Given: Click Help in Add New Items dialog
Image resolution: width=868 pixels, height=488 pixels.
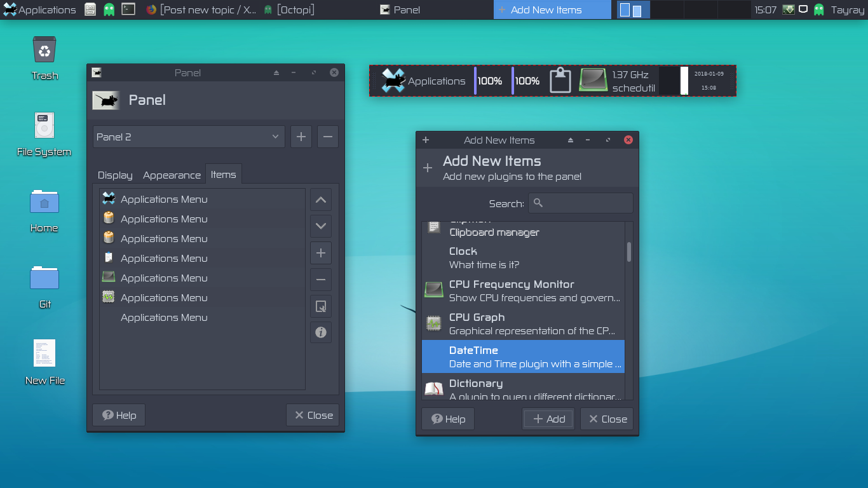Looking at the screenshot, I should click(x=448, y=419).
